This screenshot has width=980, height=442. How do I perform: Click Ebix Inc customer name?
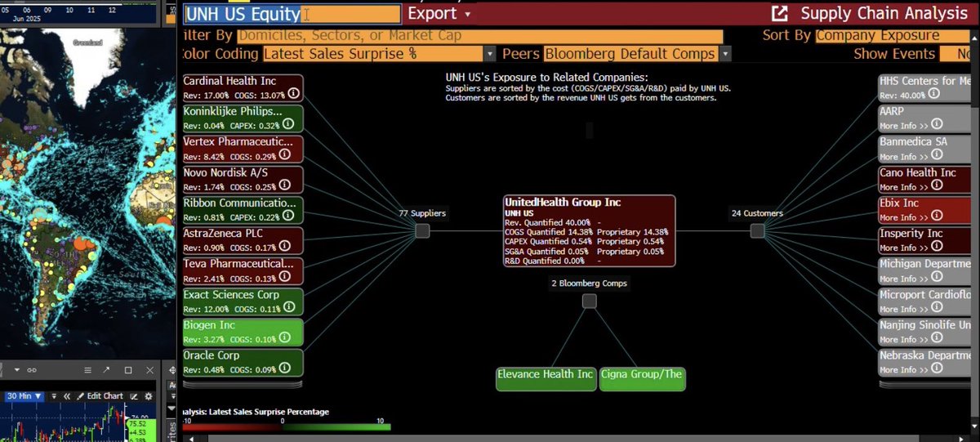pyautogui.click(x=899, y=203)
